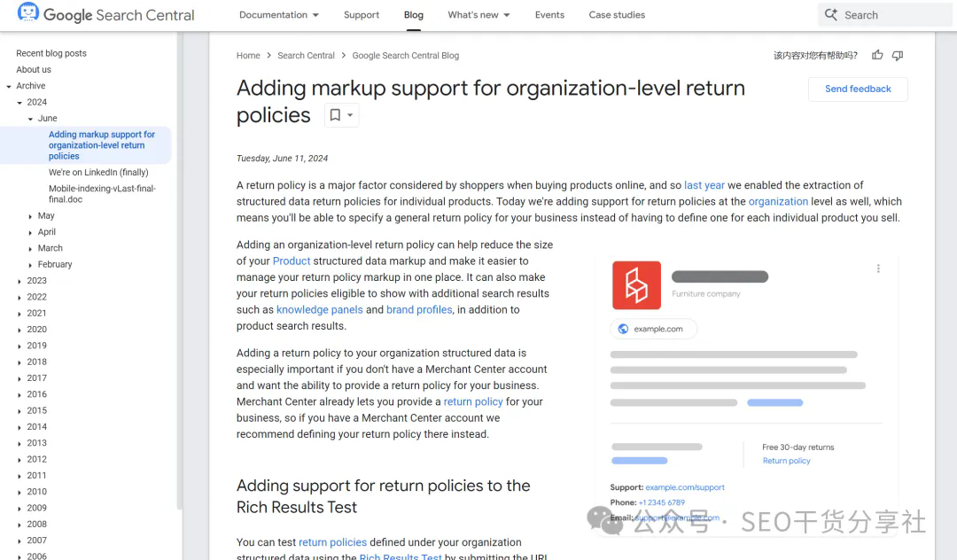This screenshot has width=957, height=560.
Task: Open the 'return policies' link under Rich Results Test
Action: click(332, 542)
